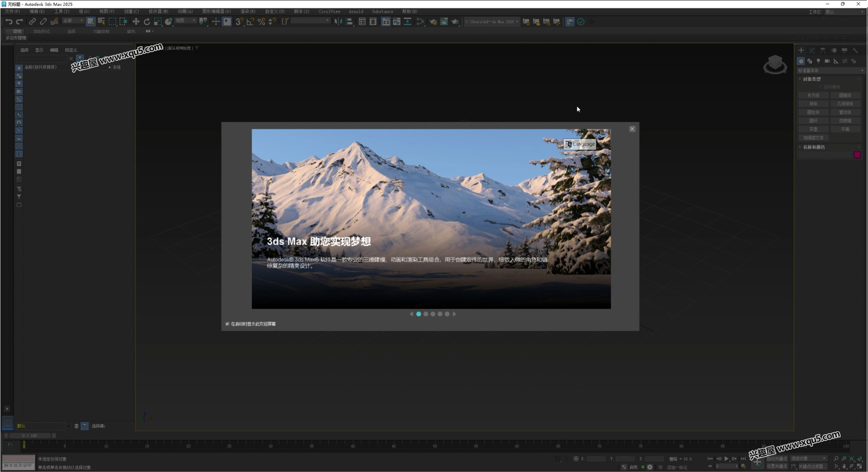Toggle Window/Crossing selection mode
Viewport: 868px width, 472px height.
pos(123,22)
